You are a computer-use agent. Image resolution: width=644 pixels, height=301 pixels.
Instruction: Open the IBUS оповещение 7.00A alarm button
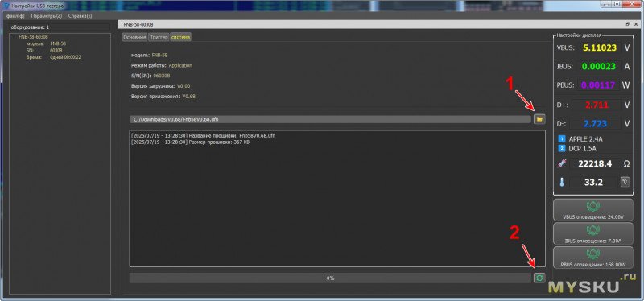click(x=593, y=233)
